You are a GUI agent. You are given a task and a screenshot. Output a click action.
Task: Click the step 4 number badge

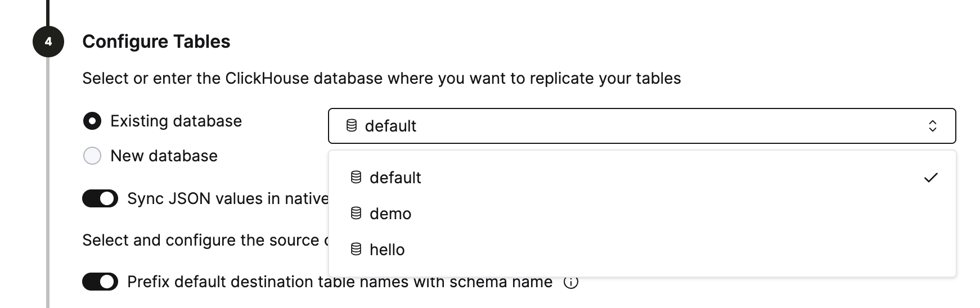click(x=48, y=42)
